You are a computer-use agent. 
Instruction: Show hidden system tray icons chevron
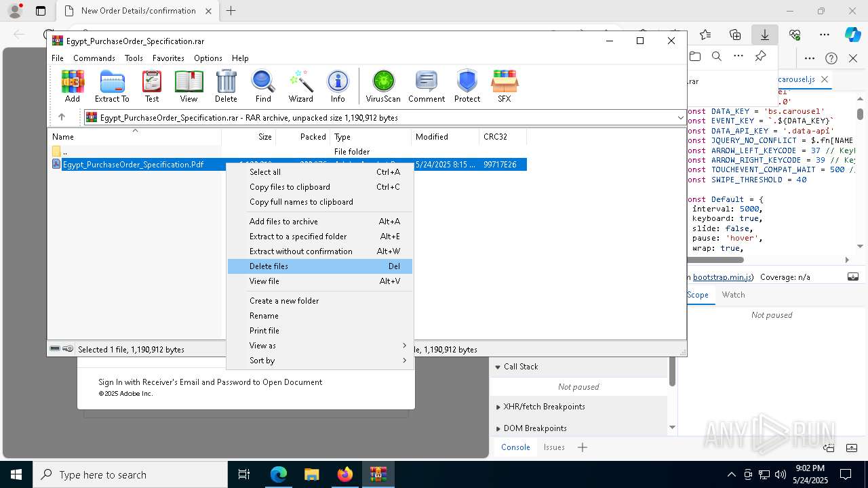click(x=731, y=474)
